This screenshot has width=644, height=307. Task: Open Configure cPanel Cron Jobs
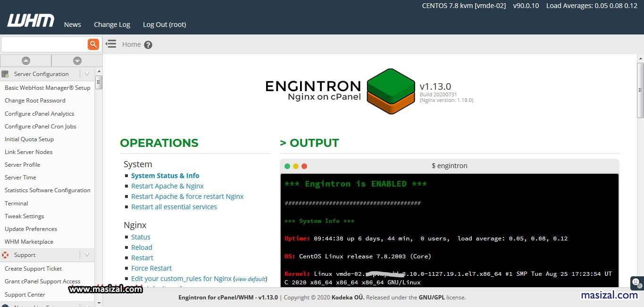tap(40, 127)
